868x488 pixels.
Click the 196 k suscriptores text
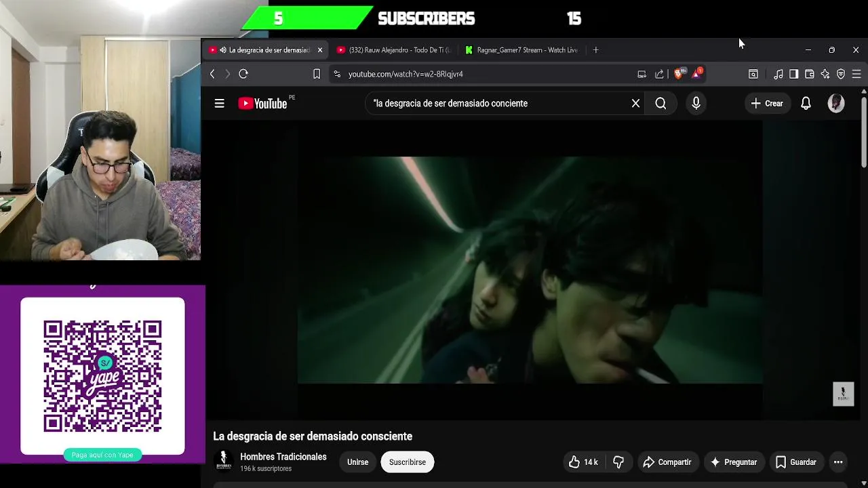266,469
